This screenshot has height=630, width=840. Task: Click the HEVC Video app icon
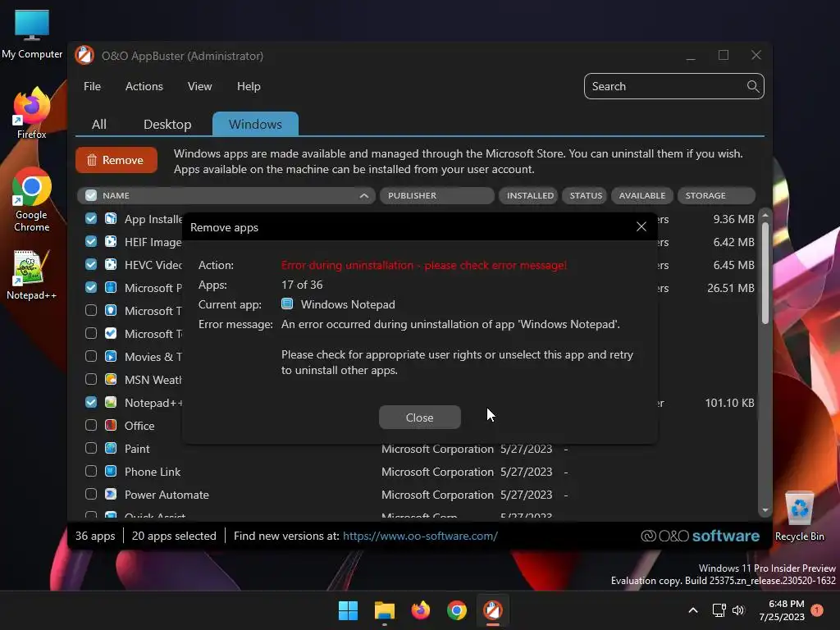(111, 265)
